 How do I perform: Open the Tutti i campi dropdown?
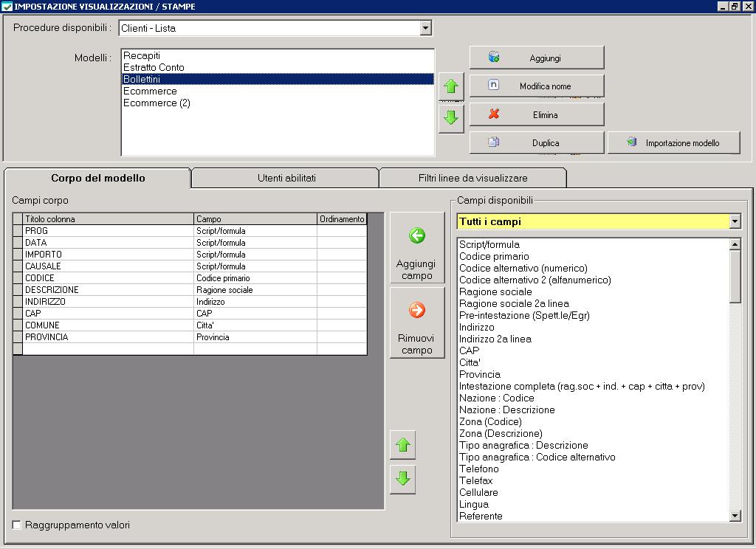734,221
